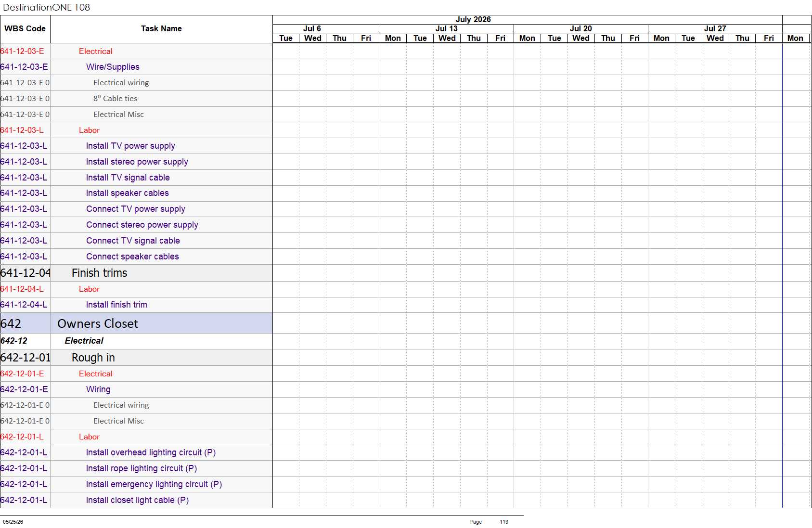Select Connect TV signal cable task
The width and height of the screenshot is (812, 528).
(x=136, y=241)
